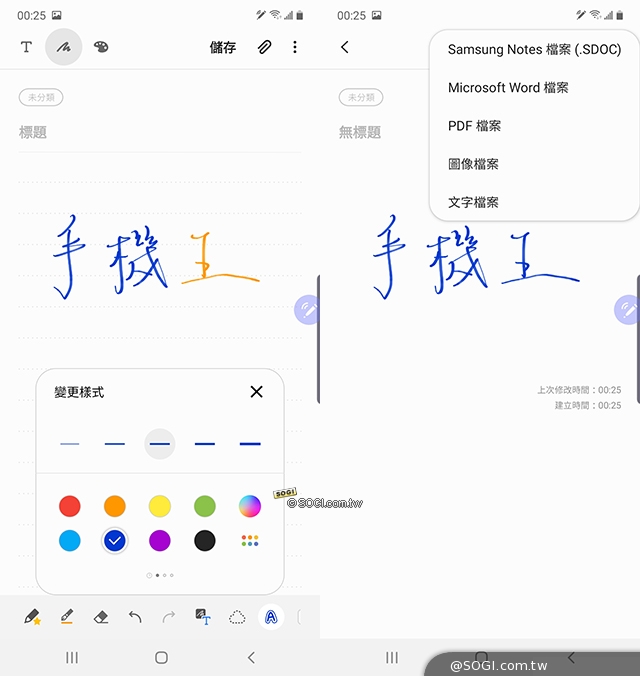Tap the 儲存 save button
The image size is (640, 676).
click(223, 47)
